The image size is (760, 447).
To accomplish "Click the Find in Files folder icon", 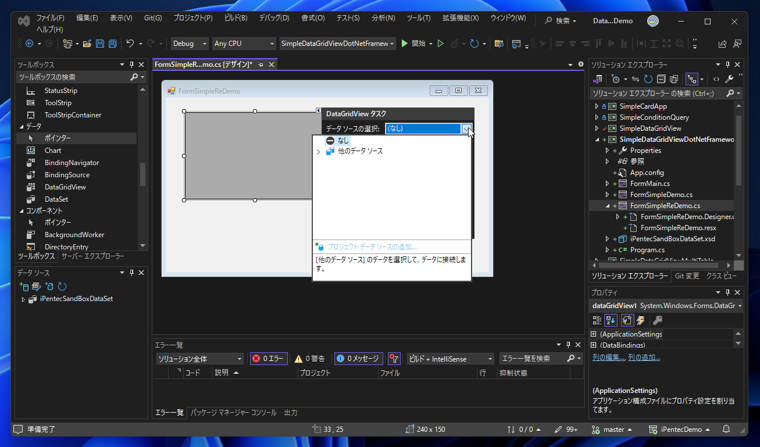I will pyautogui.click(x=499, y=44).
